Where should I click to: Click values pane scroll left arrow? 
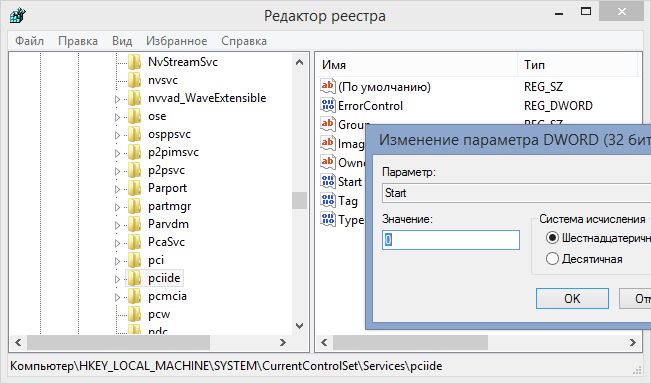point(324,342)
